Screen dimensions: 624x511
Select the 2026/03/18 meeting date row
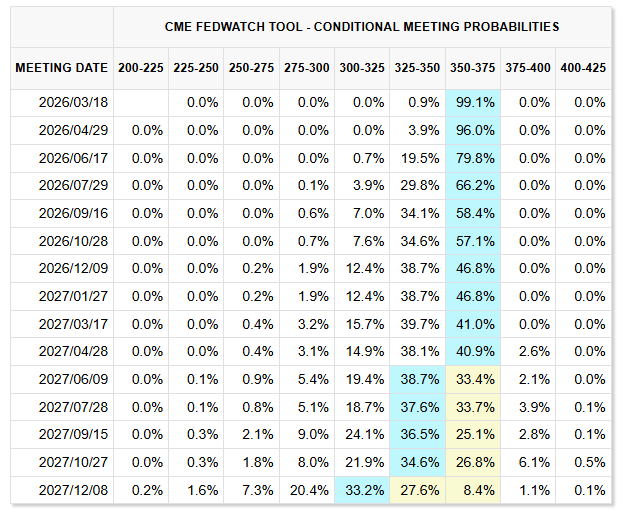pos(75,102)
